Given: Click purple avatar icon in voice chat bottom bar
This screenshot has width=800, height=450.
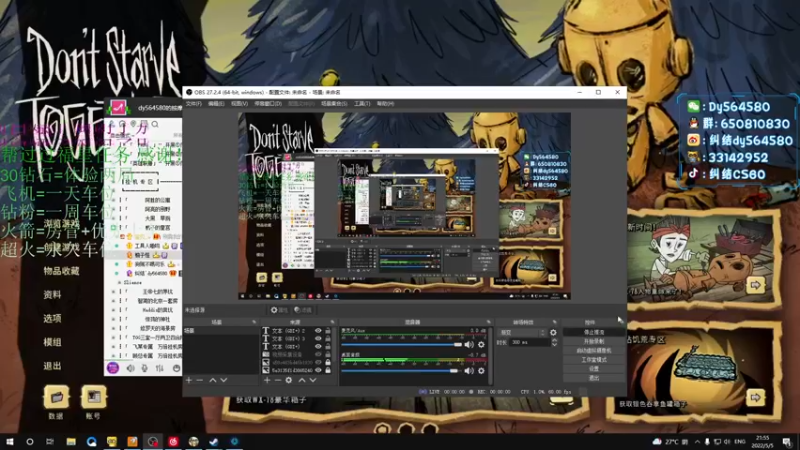Looking at the screenshot, I should (113, 368).
